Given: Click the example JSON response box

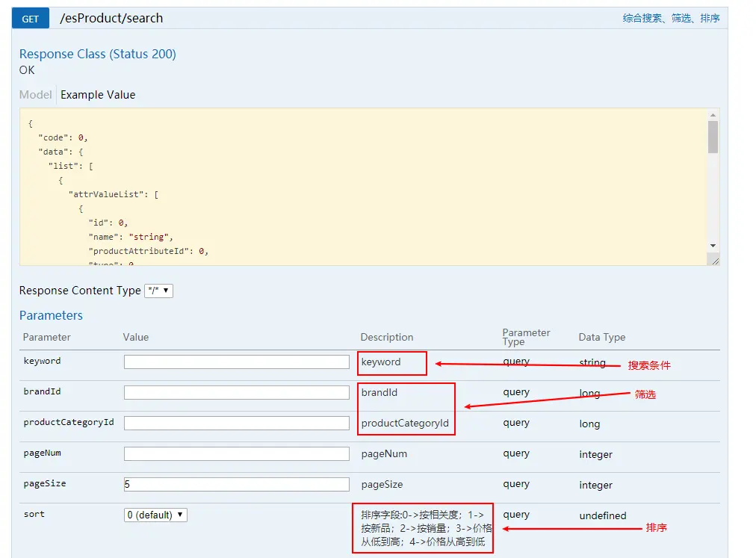Looking at the screenshot, I should pyautogui.click(x=364, y=187).
